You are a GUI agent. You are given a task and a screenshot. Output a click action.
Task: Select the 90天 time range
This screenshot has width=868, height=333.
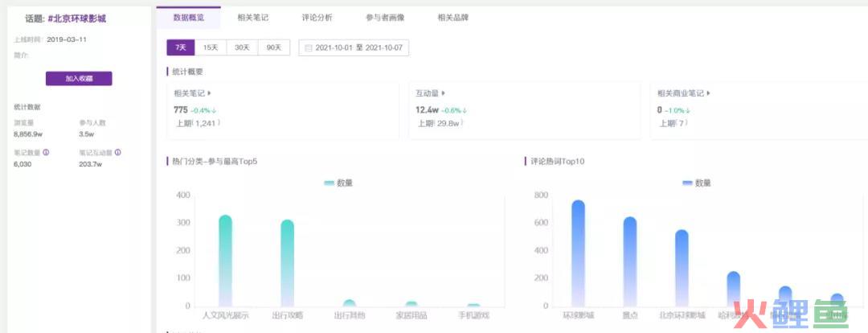(x=274, y=47)
